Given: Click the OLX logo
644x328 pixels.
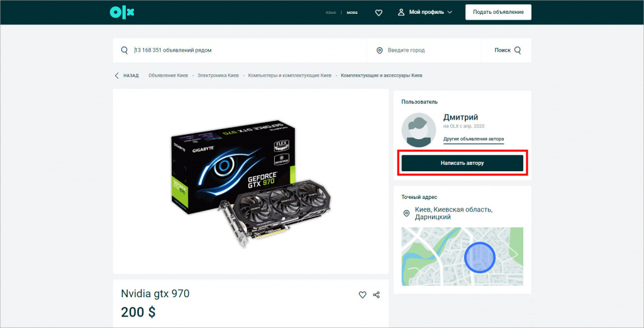Looking at the screenshot, I should point(122,12).
